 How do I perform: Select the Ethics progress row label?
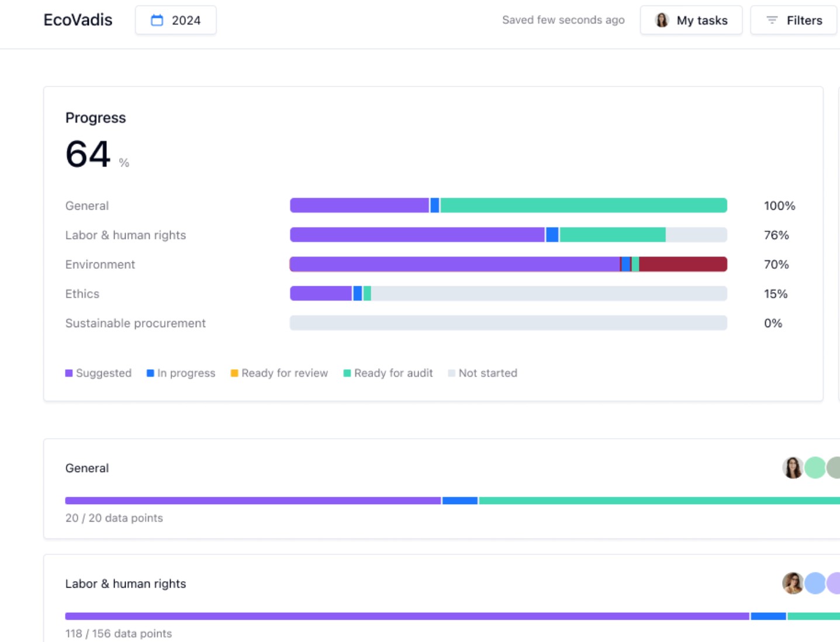82,294
